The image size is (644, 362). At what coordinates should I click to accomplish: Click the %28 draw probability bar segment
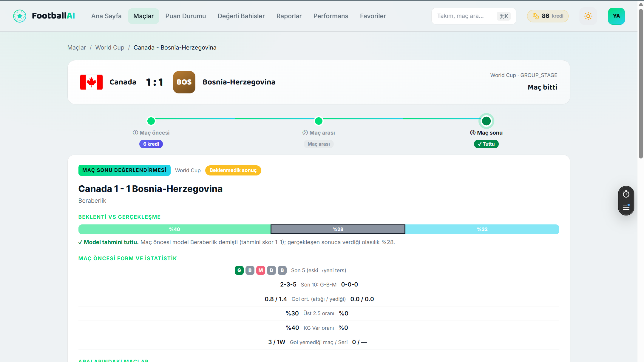point(338,229)
